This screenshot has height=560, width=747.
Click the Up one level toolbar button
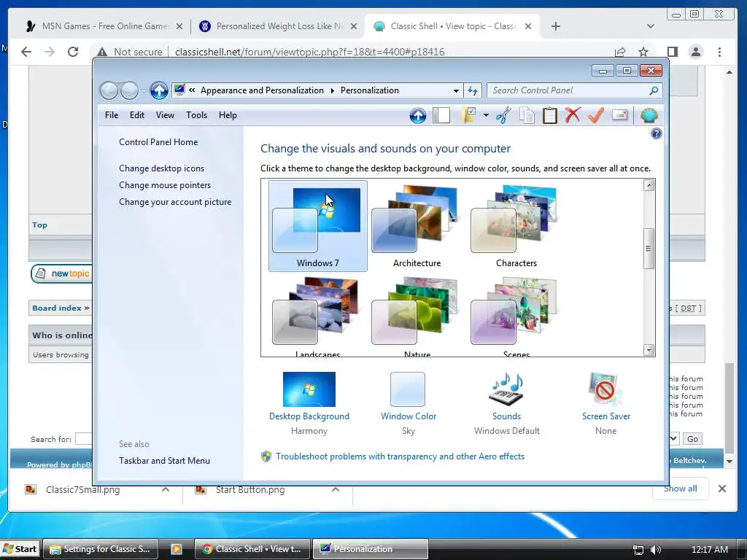[x=418, y=115]
